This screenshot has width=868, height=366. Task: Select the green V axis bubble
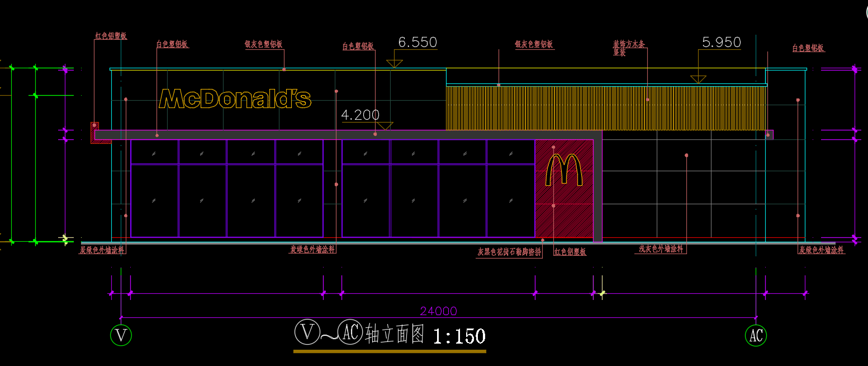pyautogui.click(x=121, y=335)
